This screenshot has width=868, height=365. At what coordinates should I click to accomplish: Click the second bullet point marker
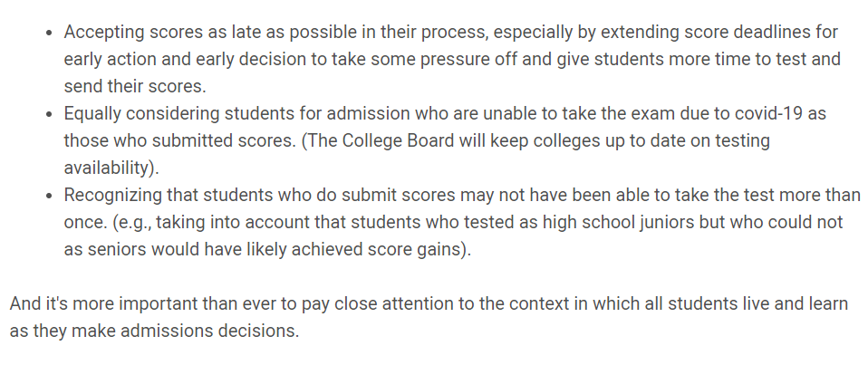pos(51,114)
